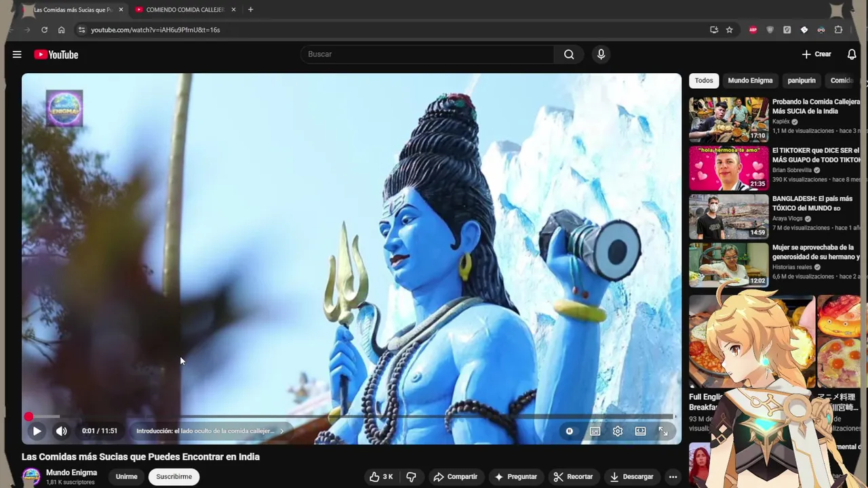
Task: Click the Probando la Comida Callejera title
Action: click(816, 106)
